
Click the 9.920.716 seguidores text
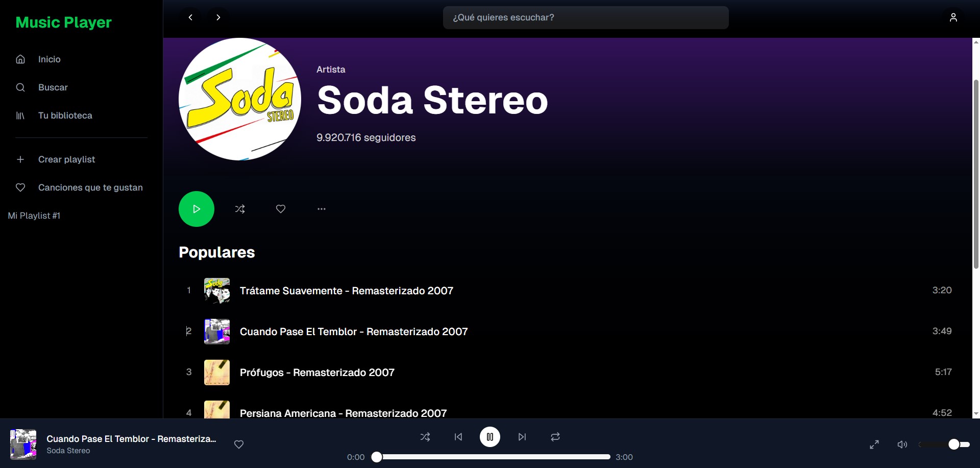click(x=366, y=137)
